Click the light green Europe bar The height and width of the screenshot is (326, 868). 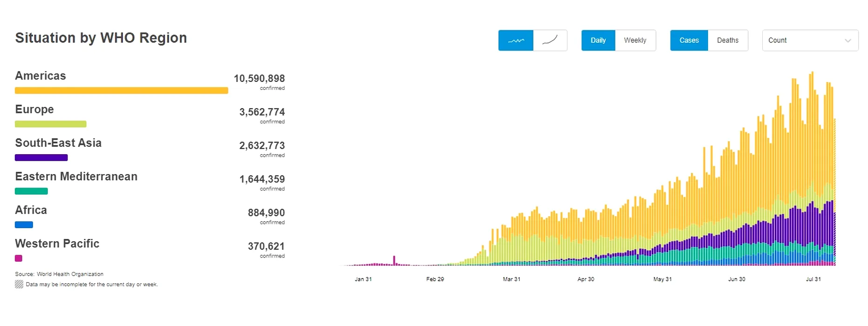pos(50,124)
